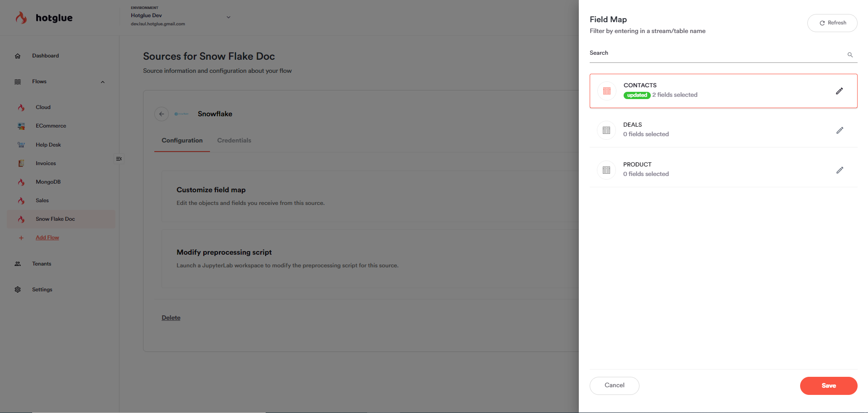Select the MongoDB flow icon
Image resolution: width=868 pixels, height=413 pixels.
click(21, 182)
